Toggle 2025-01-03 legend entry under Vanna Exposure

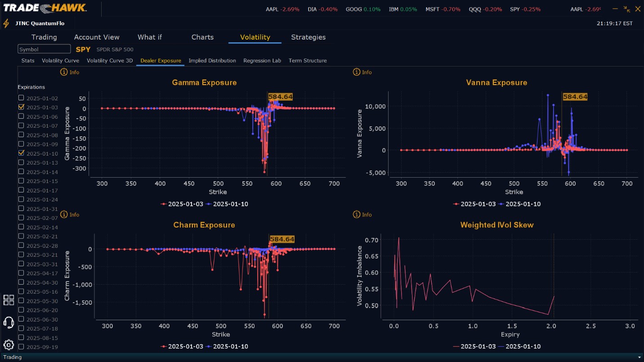coord(474,204)
